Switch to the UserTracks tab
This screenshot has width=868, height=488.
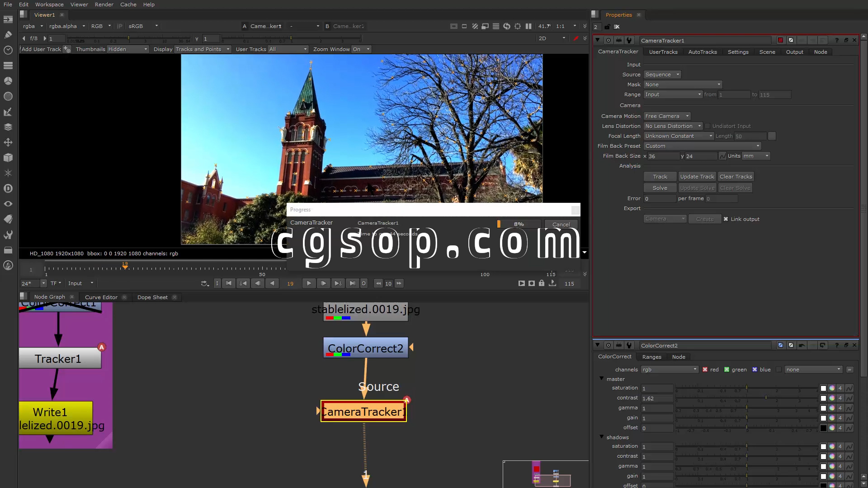pos(663,52)
